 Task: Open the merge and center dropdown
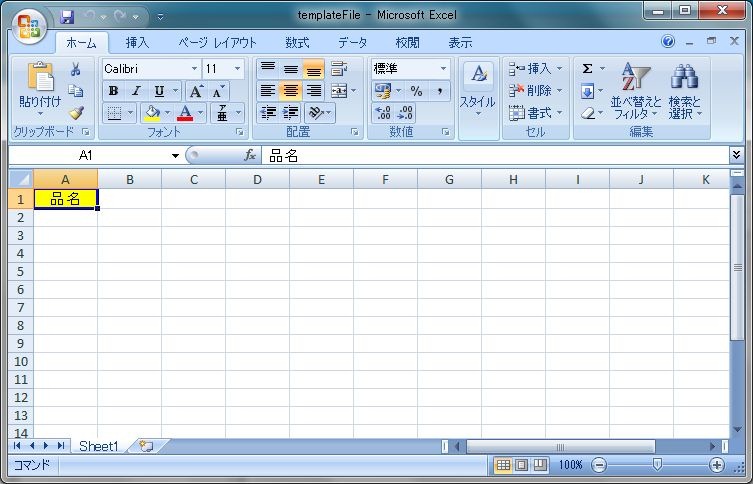click(354, 91)
